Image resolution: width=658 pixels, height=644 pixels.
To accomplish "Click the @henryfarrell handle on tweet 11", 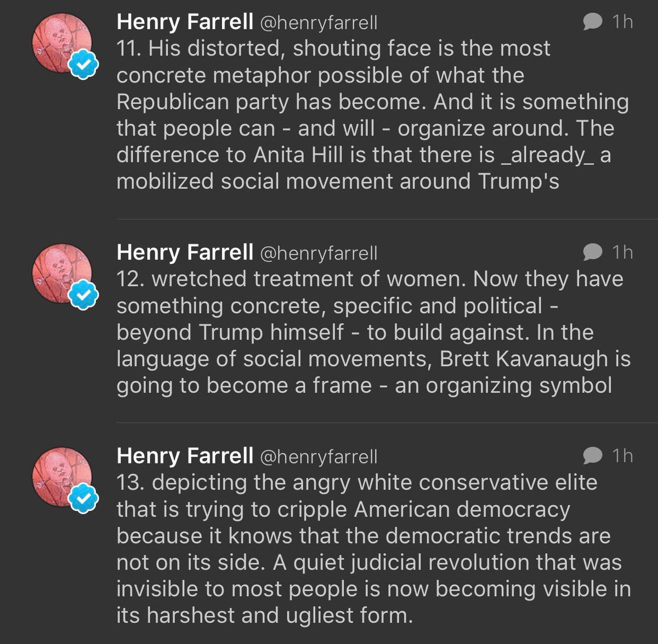I will click(318, 23).
